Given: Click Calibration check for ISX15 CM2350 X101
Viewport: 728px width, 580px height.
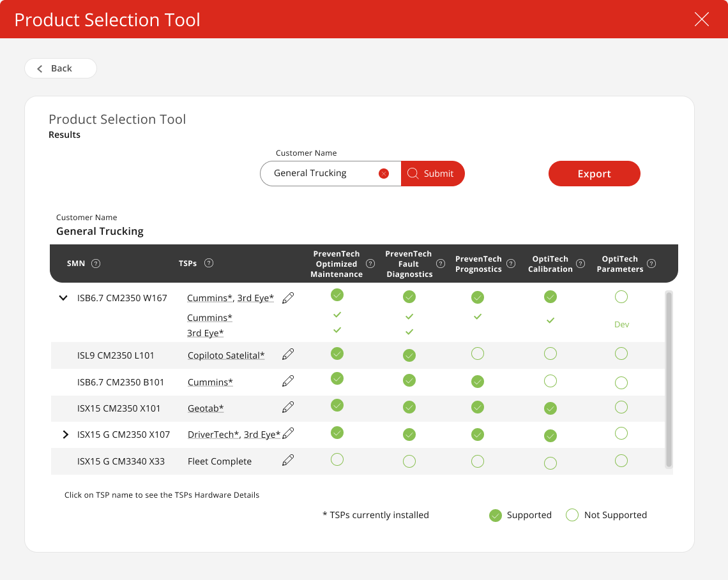Looking at the screenshot, I should pyautogui.click(x=550, y=408).
